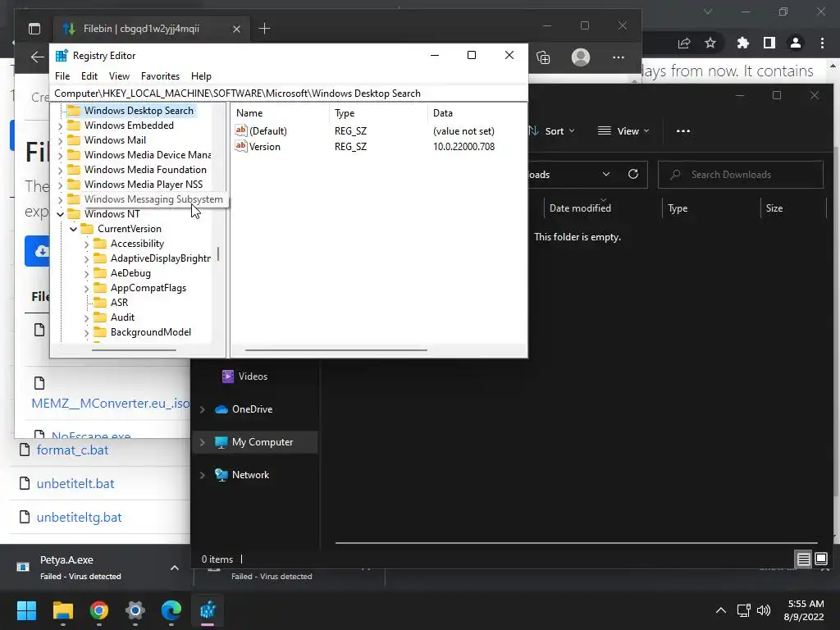Open new tab in Edge window
Image resolution: width=840 pixels, height=630 pixels.
tap(264, 29)
